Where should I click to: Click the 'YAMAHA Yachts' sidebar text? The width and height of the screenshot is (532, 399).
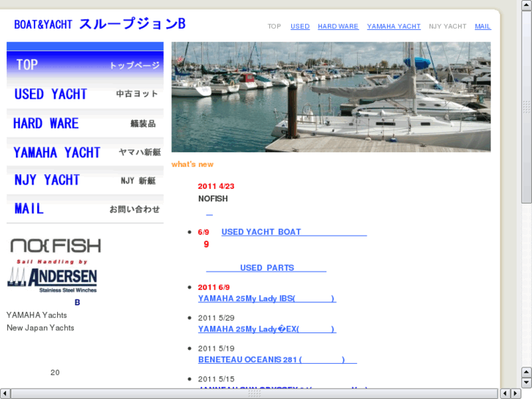click(37, 315)
